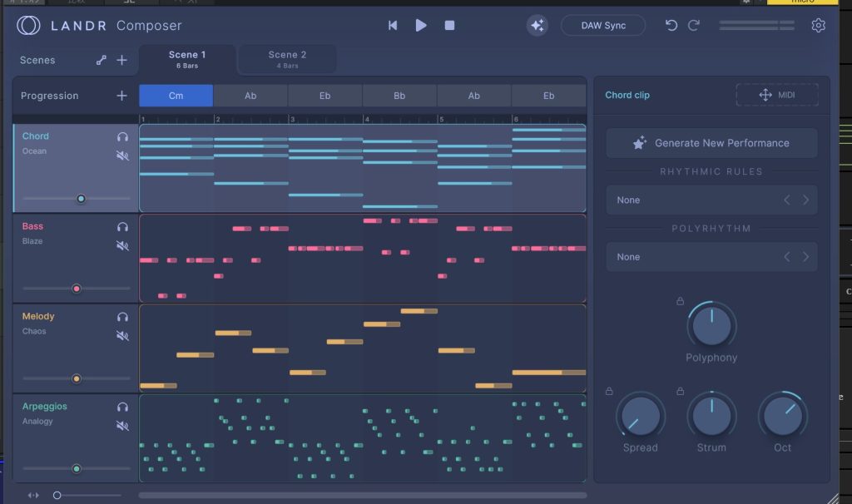This screenshot has width=852, height=504.
Task: Open settings with the gear icon
Action: (818, 26)
